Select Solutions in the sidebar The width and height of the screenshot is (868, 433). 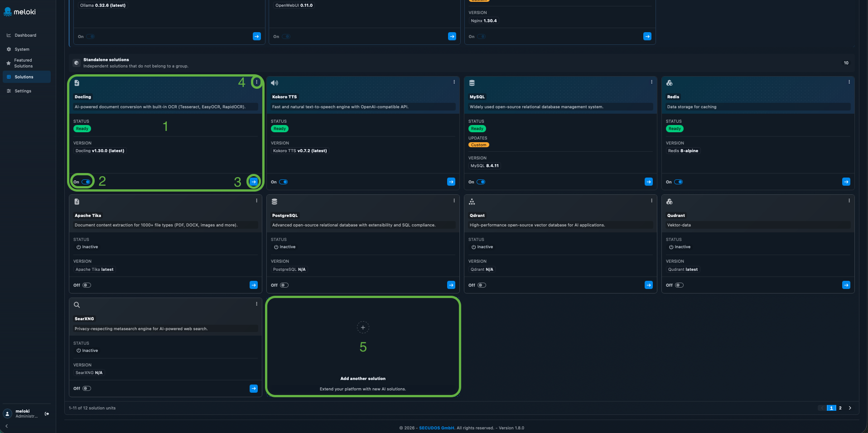point(27,77)
